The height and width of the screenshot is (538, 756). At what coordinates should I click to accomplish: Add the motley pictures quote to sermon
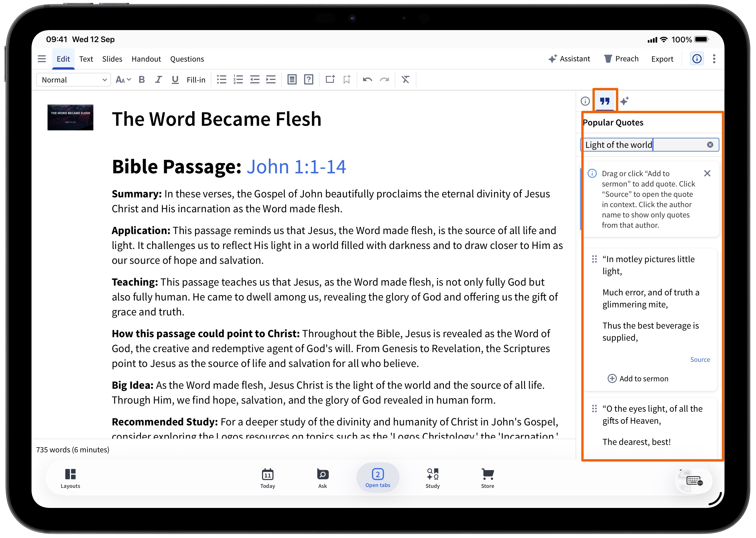tap(638, 379)
